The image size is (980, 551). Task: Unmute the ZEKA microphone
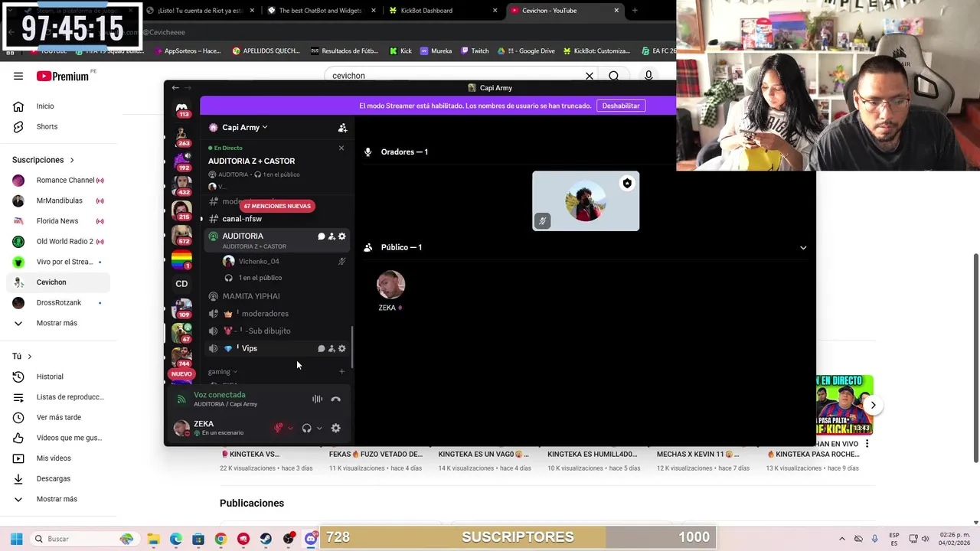[x=279, y=429]
